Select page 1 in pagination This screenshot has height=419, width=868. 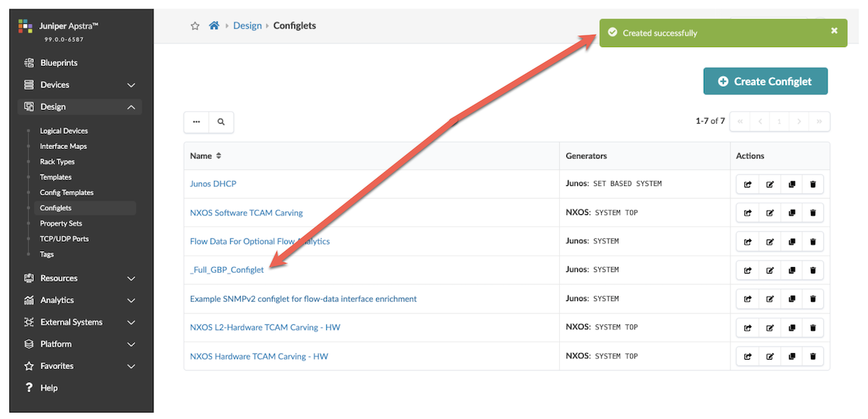coord(780,122)
